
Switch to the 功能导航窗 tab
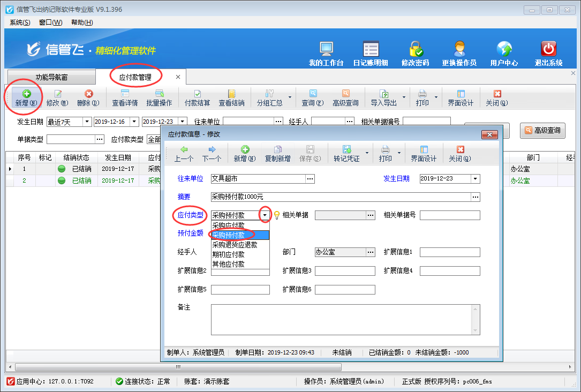pos(51,77)
